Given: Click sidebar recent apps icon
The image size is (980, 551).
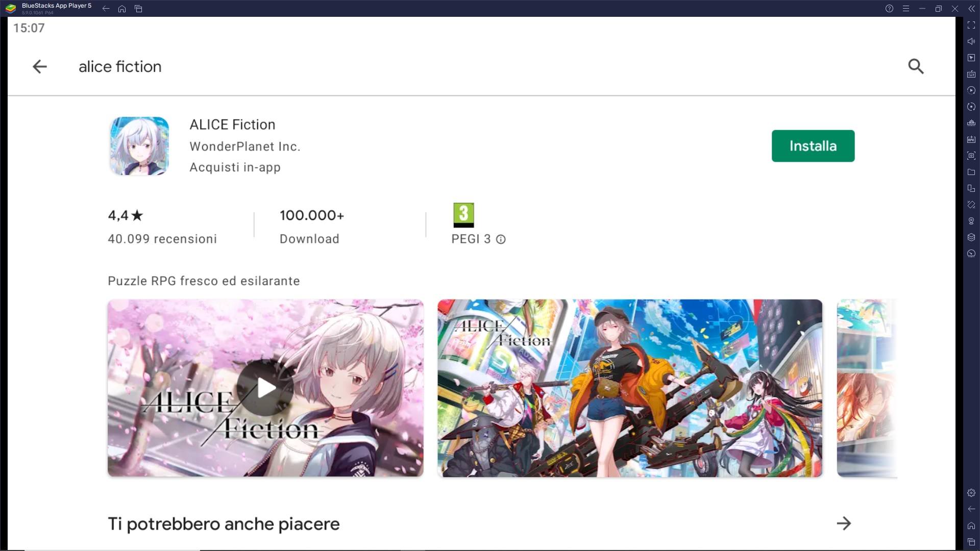Looking at the screenshot, I should coord(971,542).
